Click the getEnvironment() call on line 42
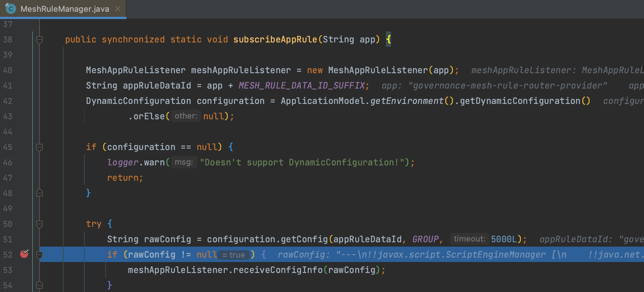Image resolution: width=644 pixels, height=292 pixels. tap(412, 101)
